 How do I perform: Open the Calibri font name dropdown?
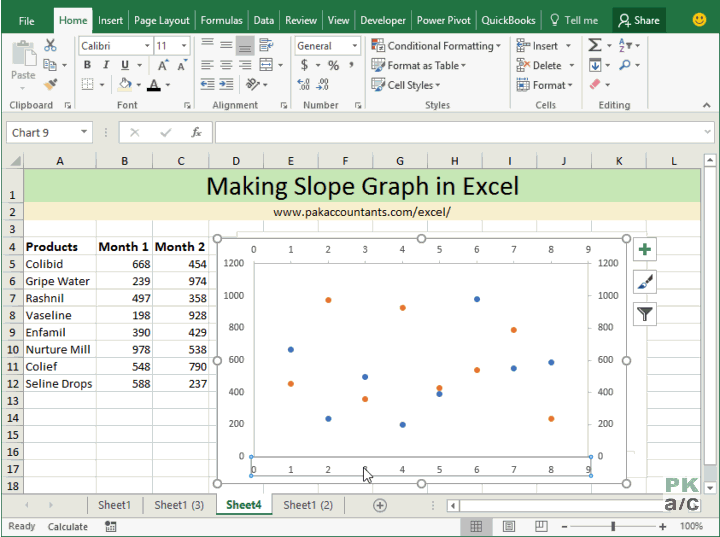pos(147,45)
